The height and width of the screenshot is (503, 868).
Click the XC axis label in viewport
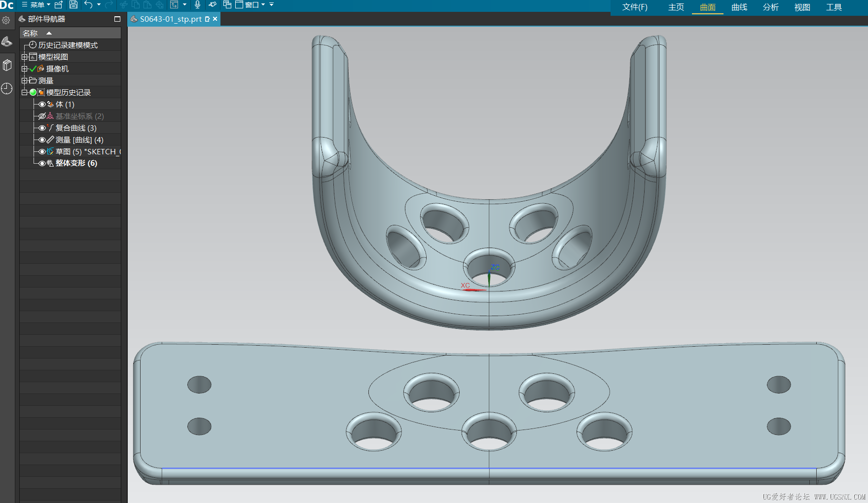465,285
